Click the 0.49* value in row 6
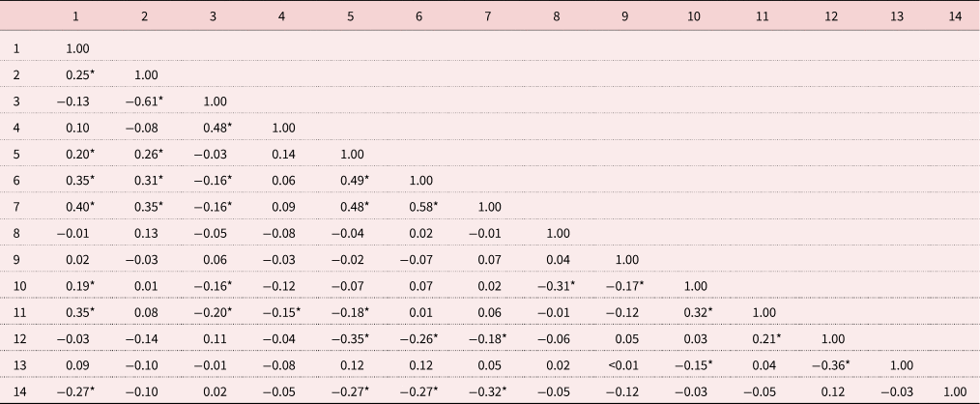The width and height of the screenshot is (980, 404). [x=352, y=180]
